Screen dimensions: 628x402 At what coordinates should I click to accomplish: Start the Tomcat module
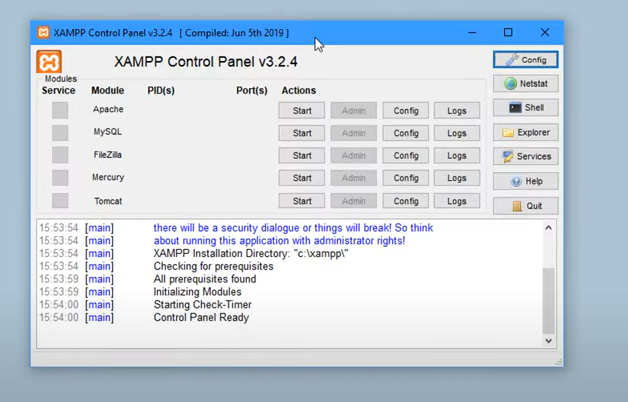[302, 201]
